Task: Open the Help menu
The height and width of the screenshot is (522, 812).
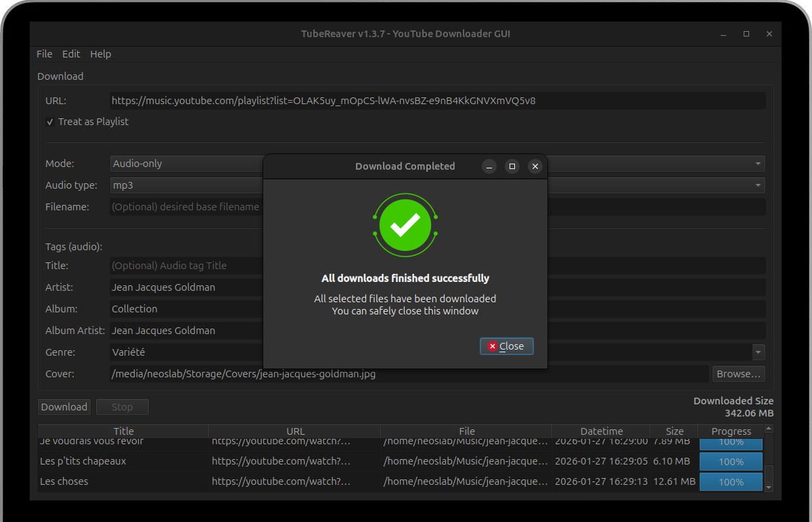Action: 100,53
